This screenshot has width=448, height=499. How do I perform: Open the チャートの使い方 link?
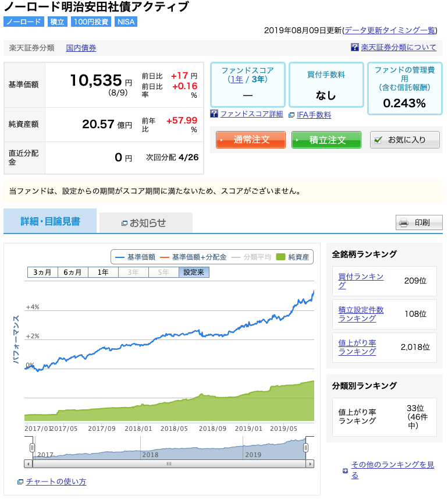[x=56, y=482]
